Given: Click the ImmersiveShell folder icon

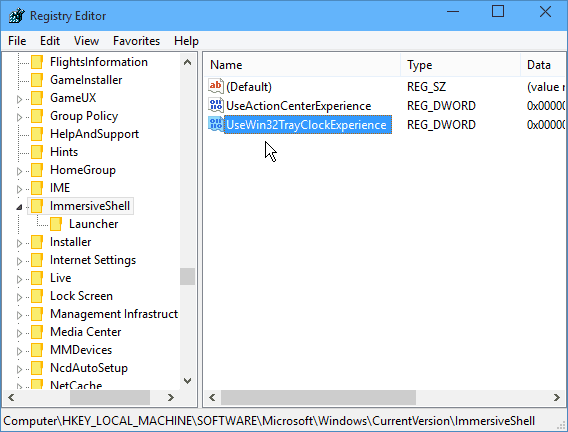Looking at the screenshot, I should (x=37, y=206).
